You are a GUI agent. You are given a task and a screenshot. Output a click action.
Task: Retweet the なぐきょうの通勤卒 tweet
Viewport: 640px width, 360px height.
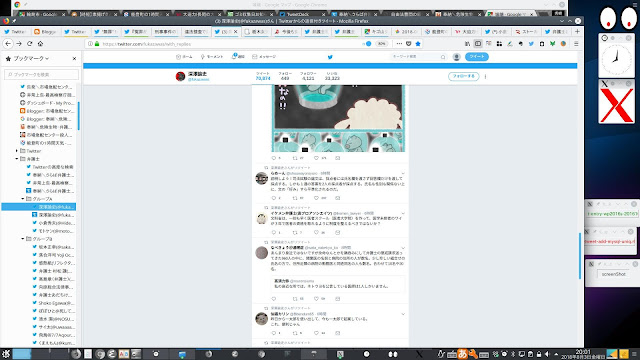point(295,299)
